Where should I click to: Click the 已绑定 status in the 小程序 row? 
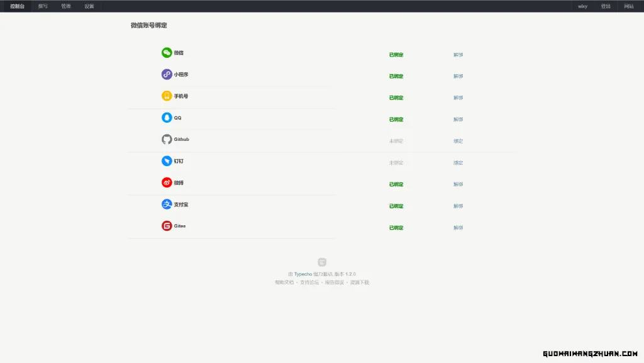point(396,76)
